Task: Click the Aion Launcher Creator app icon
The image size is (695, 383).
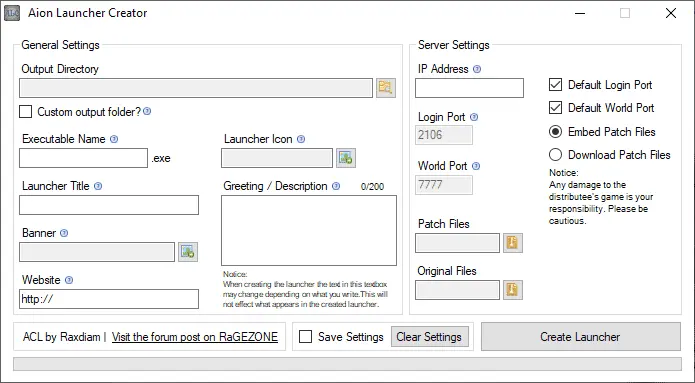Action: (x=12, y=13)
